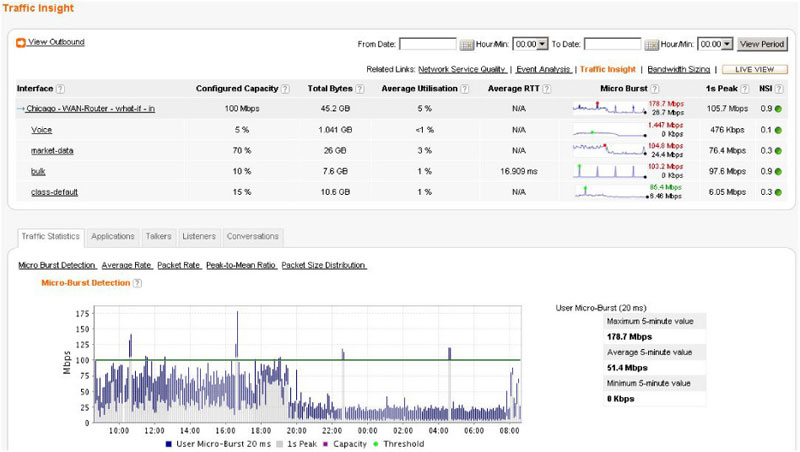Click help icon beside Average RTT header
800x452 pixels.
(x=546, y=89)
